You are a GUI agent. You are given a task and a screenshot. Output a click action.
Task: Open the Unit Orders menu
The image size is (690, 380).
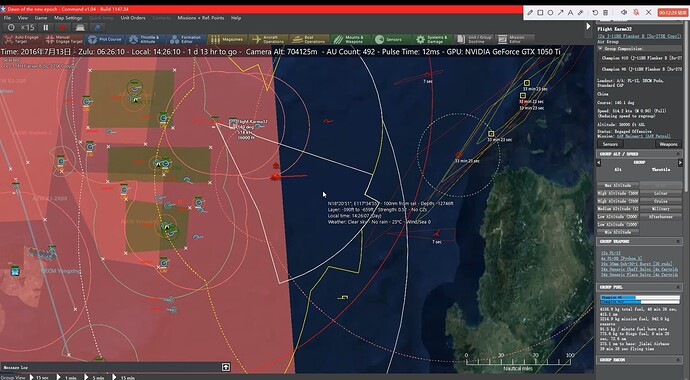133,18
